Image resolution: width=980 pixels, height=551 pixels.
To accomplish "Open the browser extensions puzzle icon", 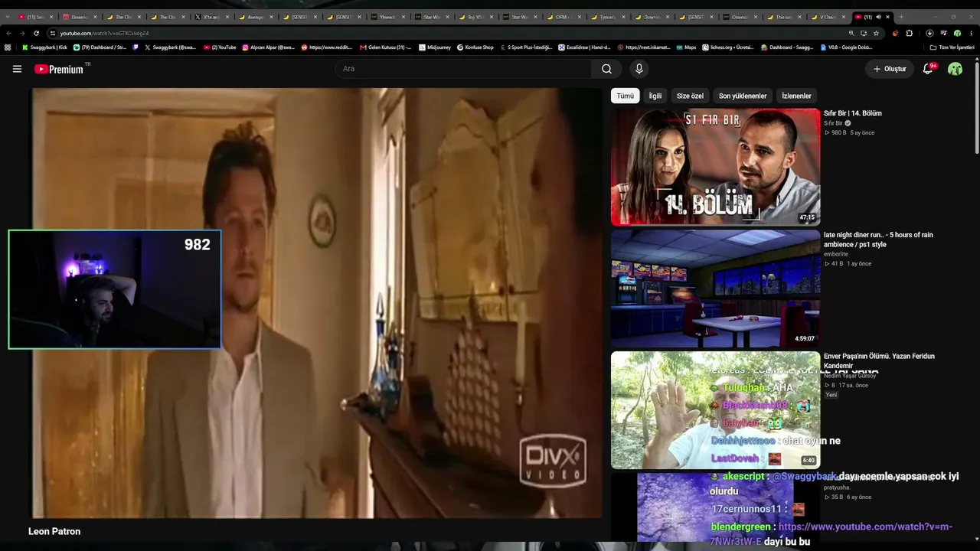I will [910, 34].
